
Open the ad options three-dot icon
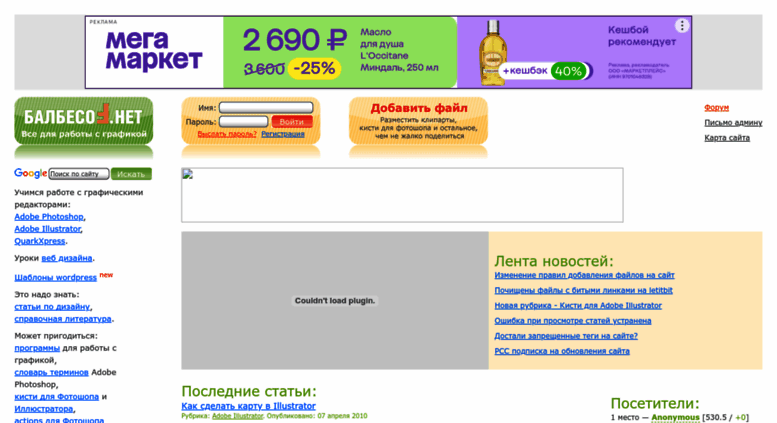point(682,26)
